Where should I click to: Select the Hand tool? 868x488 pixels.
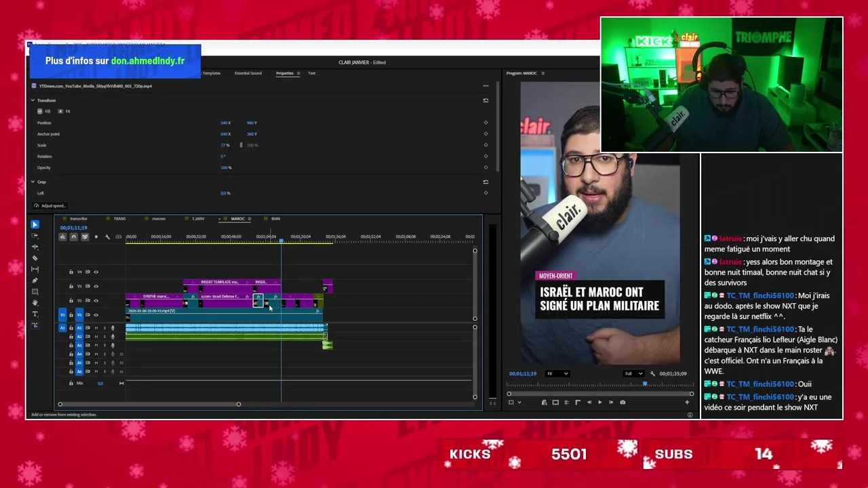(35, 303)
